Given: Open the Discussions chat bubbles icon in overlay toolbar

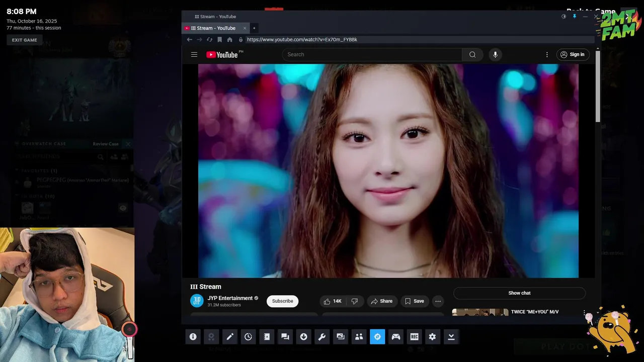Looking at the screenshot, I should (x=285, y=337).
